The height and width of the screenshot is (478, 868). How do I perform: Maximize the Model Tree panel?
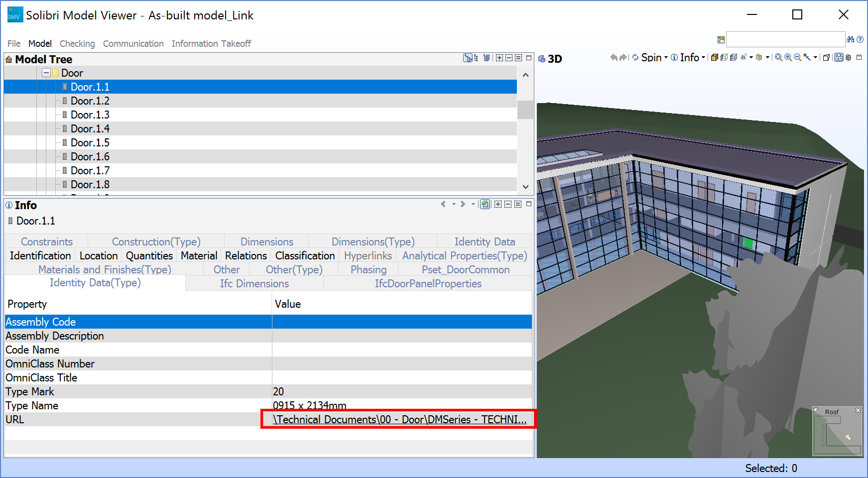coord(529,58)
